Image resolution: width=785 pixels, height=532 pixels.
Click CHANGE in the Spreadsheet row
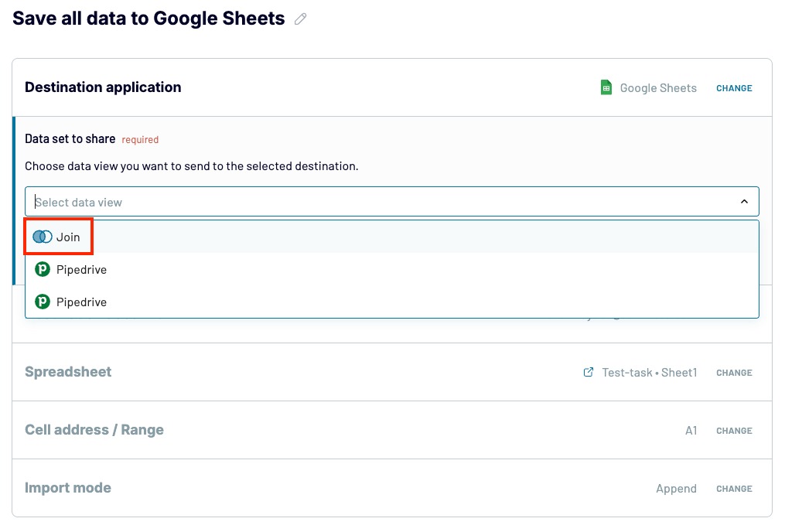click(x=734, y=373)
